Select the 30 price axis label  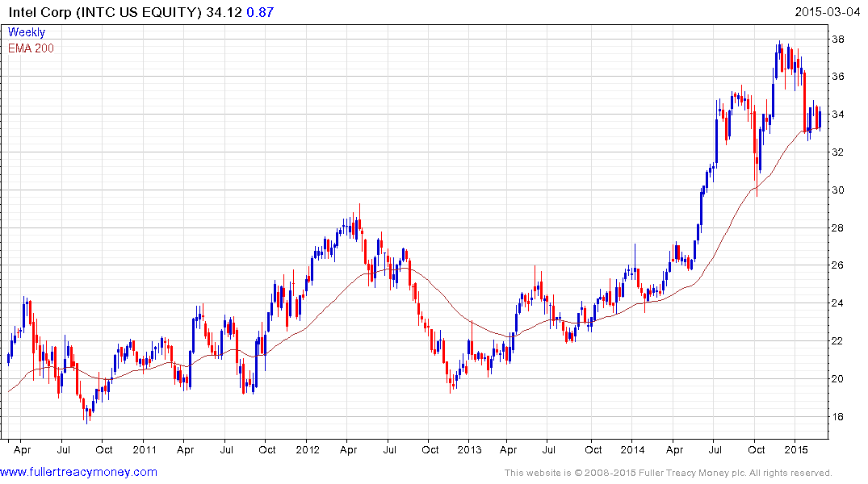(837, 190)
